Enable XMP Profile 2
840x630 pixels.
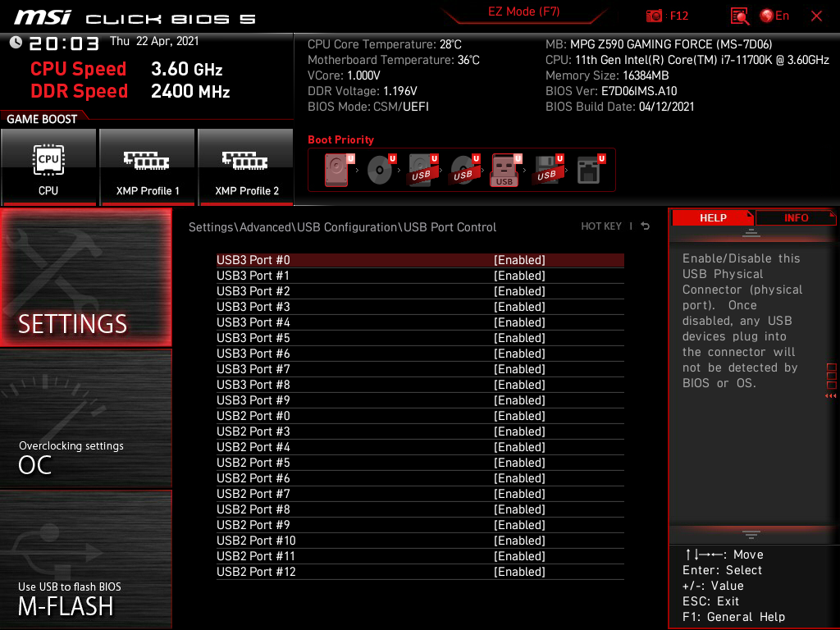246,167
